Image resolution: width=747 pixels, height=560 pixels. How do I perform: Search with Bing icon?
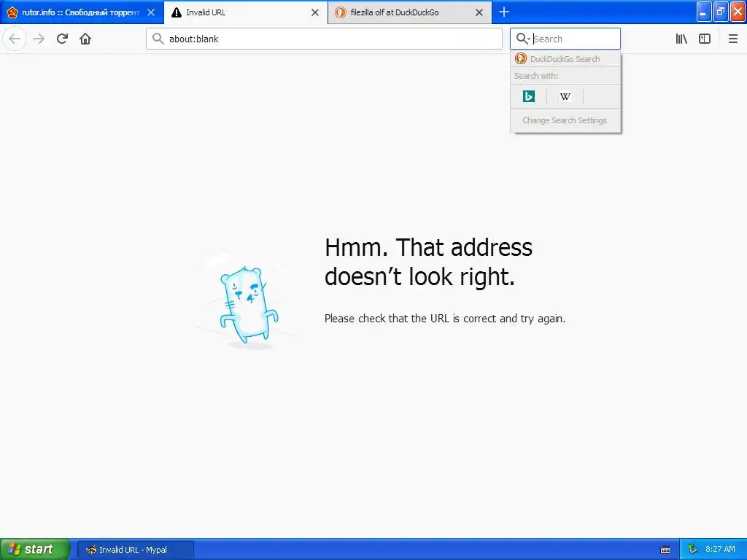(529, 96)
